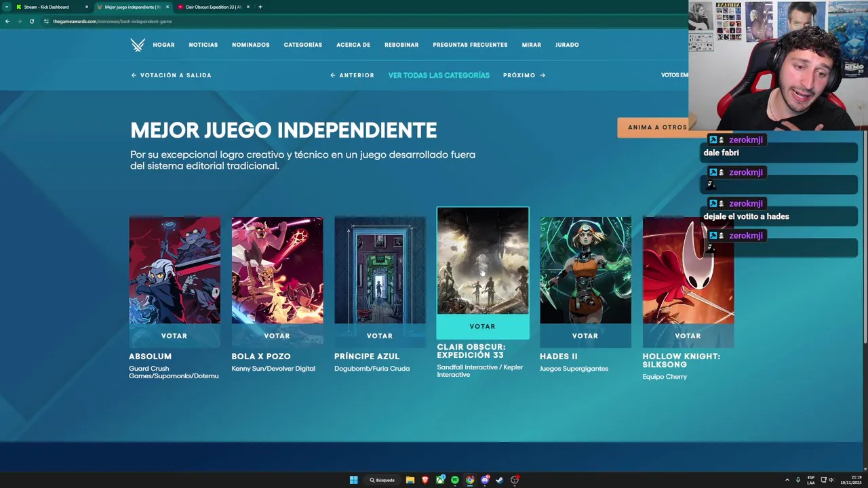Select the Absolum cover art
The image size is (868, 488).
coord(174,270)
